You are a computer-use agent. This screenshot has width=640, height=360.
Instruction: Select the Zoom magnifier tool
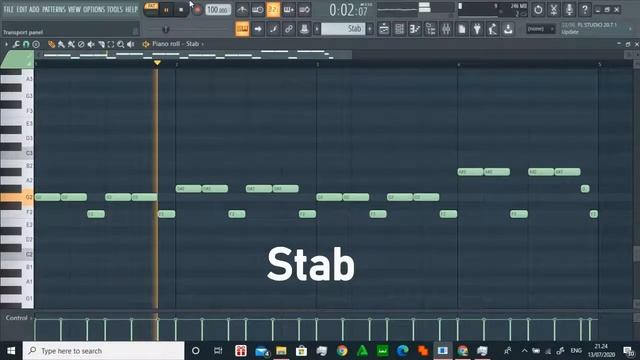[x=121, y=44]
